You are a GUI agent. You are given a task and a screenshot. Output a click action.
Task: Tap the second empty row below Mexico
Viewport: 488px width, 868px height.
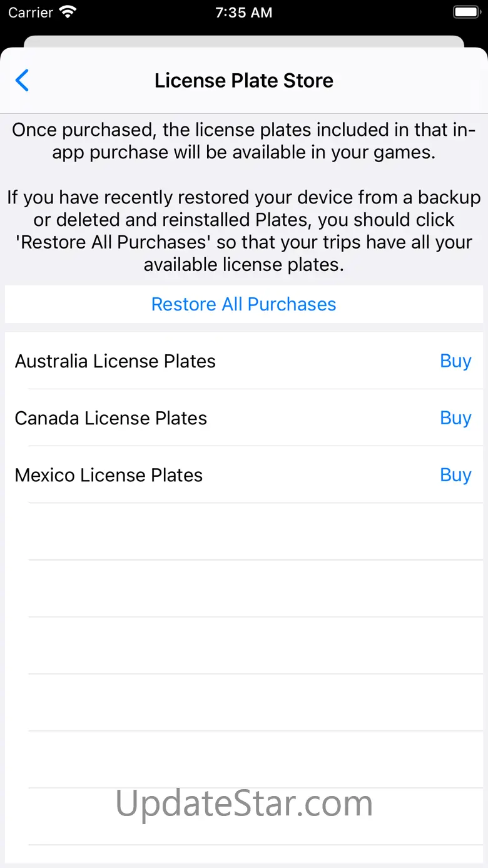tap(244, 588)
